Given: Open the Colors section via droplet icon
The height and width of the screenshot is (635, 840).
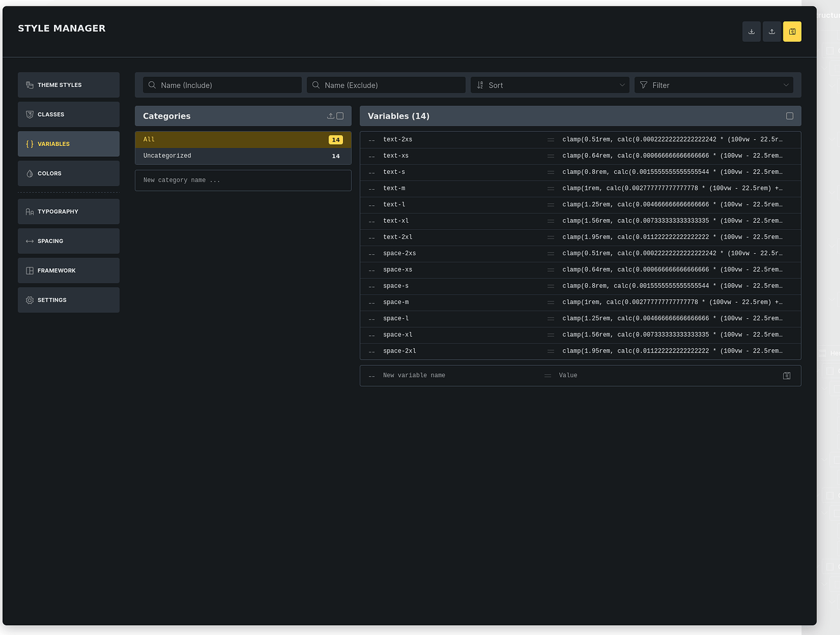Looking at the screenshot, I should (x=29, y=173).
